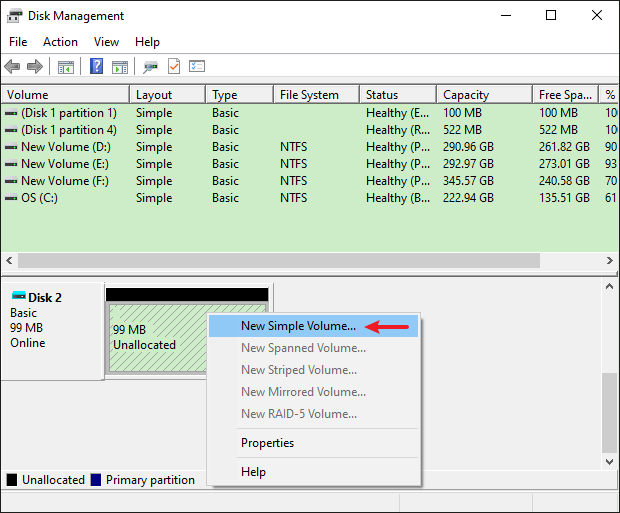Click the Disk 2 disk icon
Image resolution: width=620 pixels, height=513 pixels.
pyautogui.click(x=19, y=295)
